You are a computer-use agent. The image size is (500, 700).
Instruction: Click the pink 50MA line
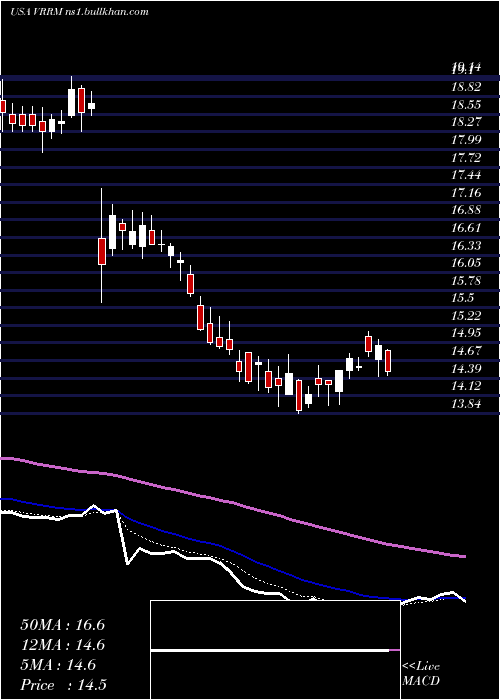[233, 503]
